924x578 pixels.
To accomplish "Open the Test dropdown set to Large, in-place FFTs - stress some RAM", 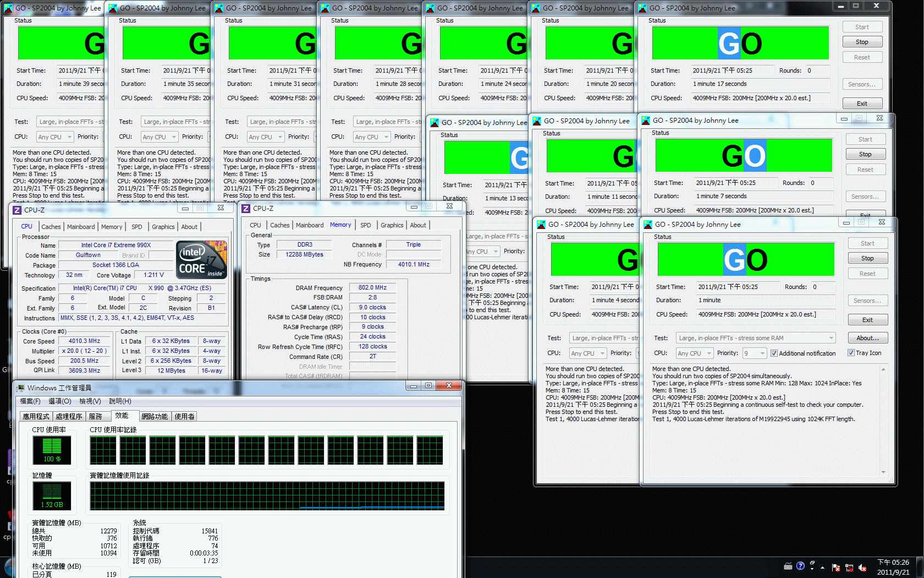I will coord(756,338).
